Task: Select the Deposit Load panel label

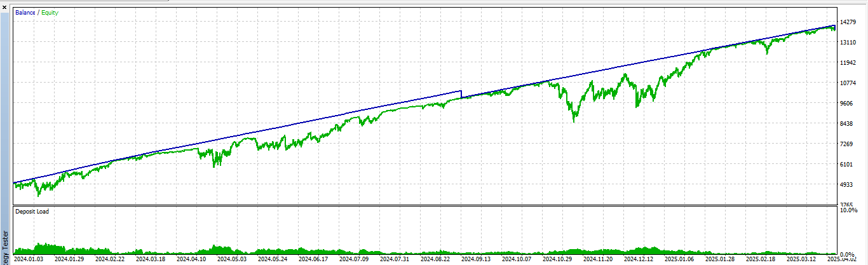Action: 32,211
